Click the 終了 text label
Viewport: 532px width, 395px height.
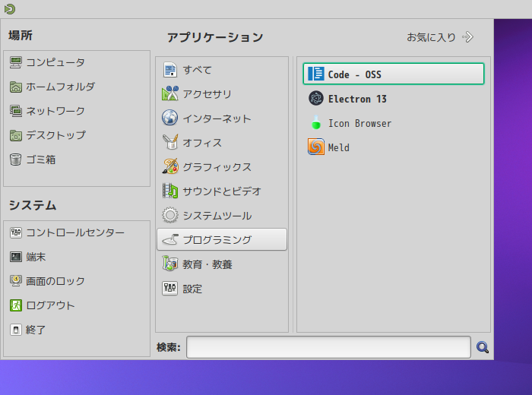coord(36,330)
